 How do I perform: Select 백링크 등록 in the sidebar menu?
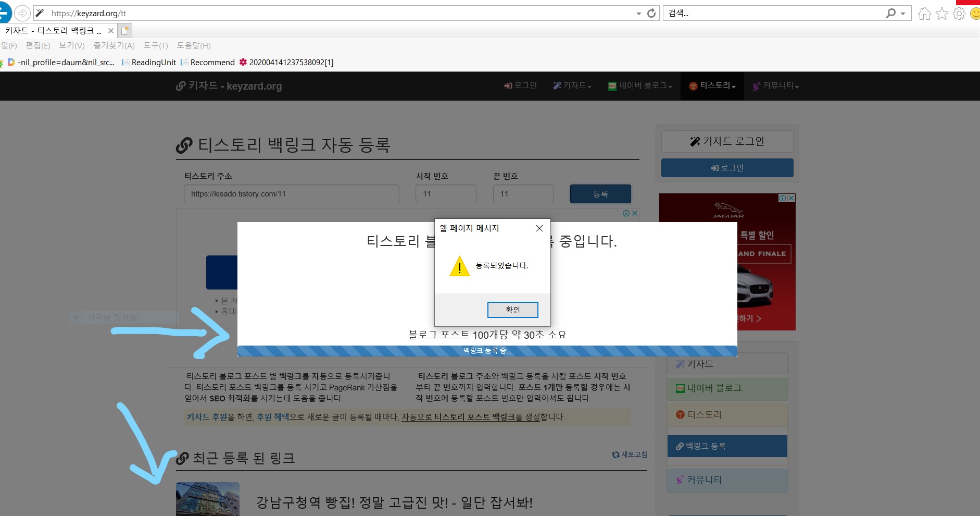coord(727,446)
